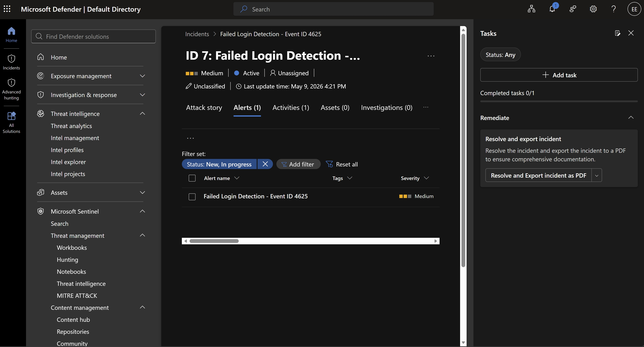Click the Home house icon in navigation
This screenshot has width=644, height=347.
coord(41,57)
